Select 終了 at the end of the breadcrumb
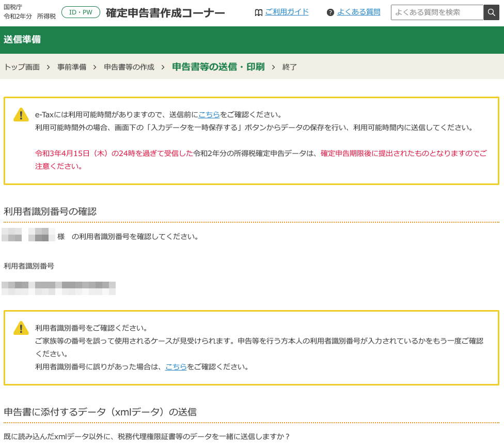The width and height of the screenshot is (504, 447). point(289,67)
